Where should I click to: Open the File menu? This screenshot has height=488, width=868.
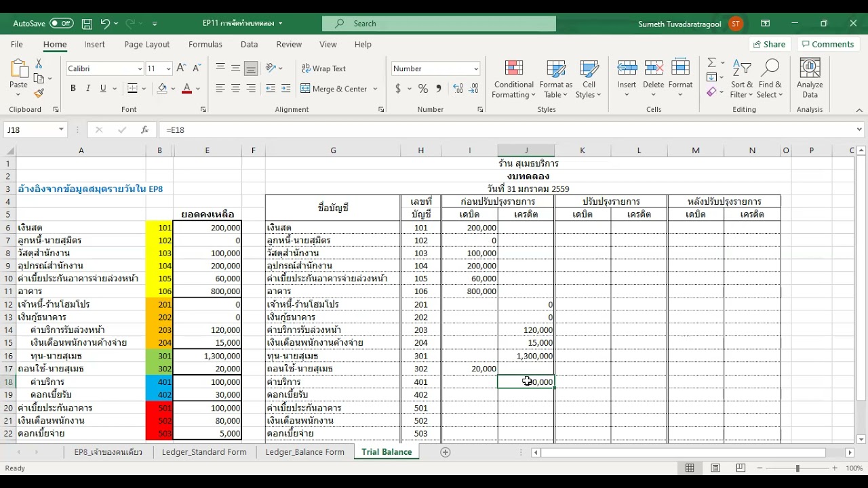[17, 44]
